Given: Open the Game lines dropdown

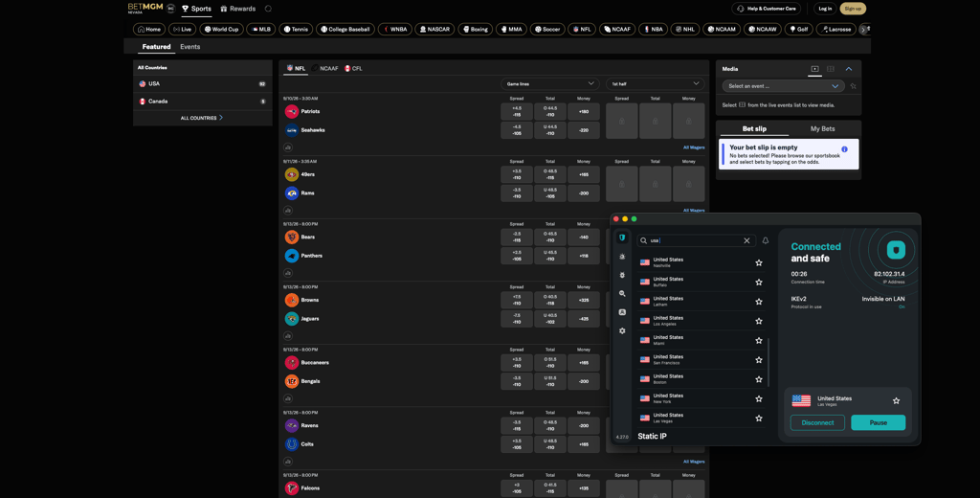Looking at the screenshot, I should 550,84.
